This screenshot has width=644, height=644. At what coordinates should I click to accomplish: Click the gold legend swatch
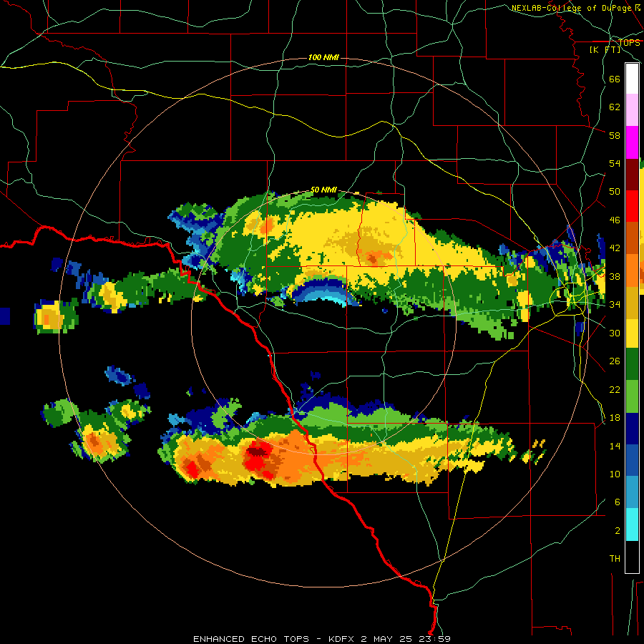click(632, 302)
